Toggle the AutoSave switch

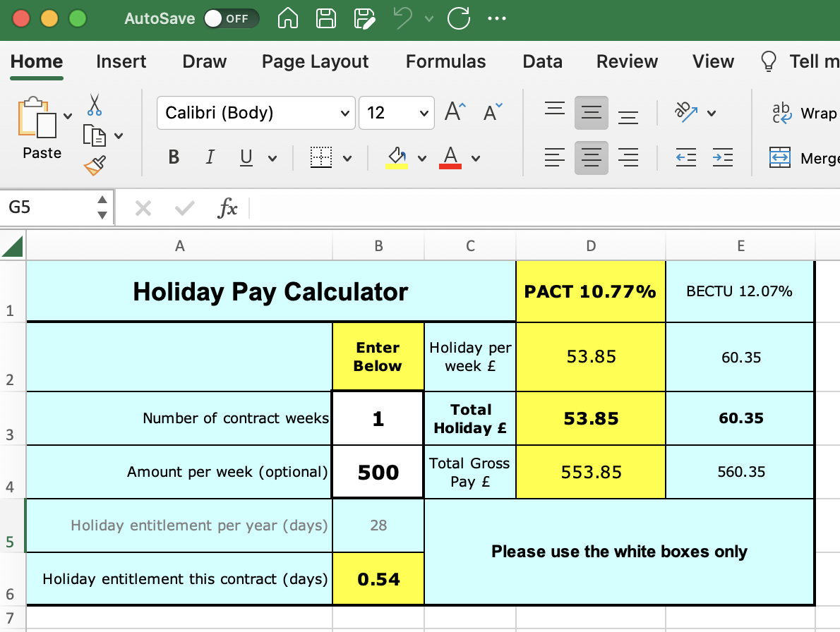231,19
